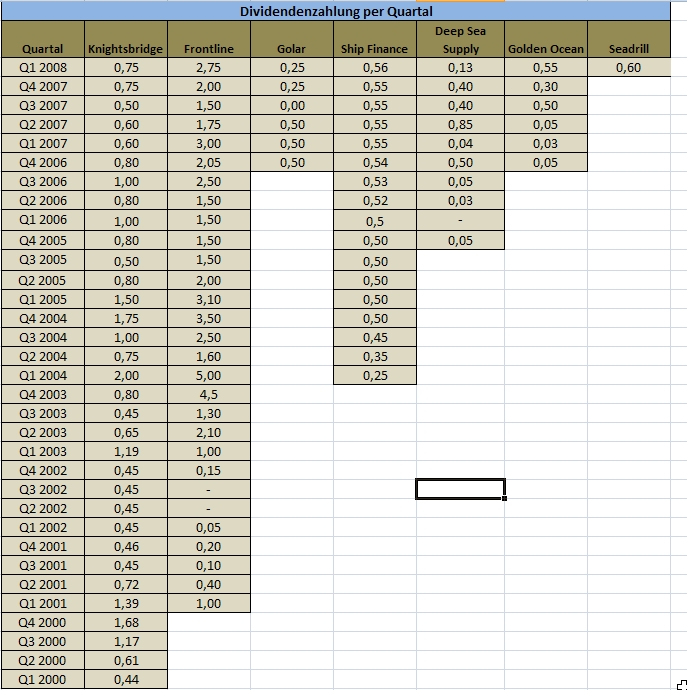Click the "Deep Sea Supply" header cell
687x690 pixels.
[461, 39]
